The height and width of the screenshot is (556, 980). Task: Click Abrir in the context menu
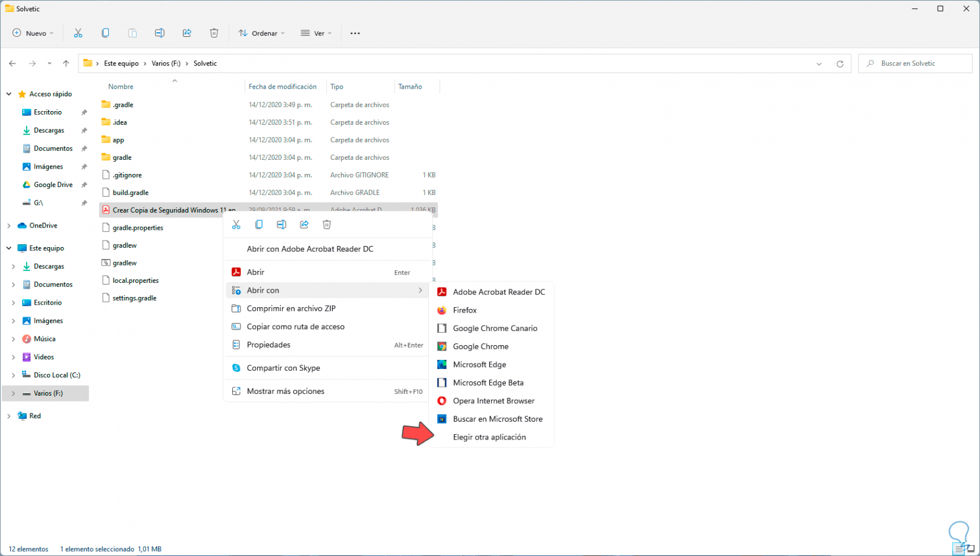[x=327, y=272]
